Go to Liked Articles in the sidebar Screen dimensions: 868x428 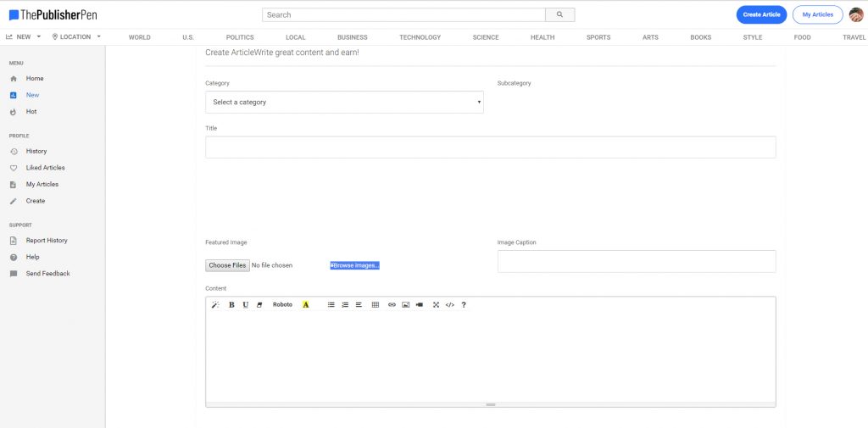pyautogui.click(x=45, y=168)
